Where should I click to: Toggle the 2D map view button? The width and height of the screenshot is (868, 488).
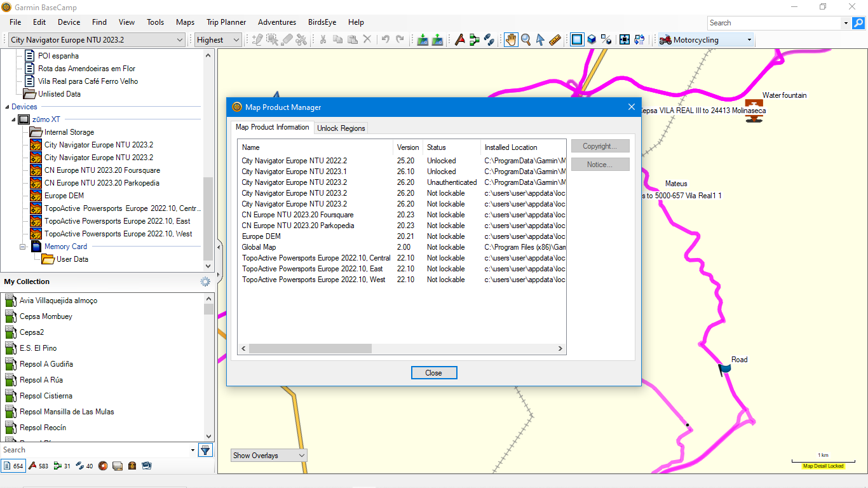click(576, 39)
